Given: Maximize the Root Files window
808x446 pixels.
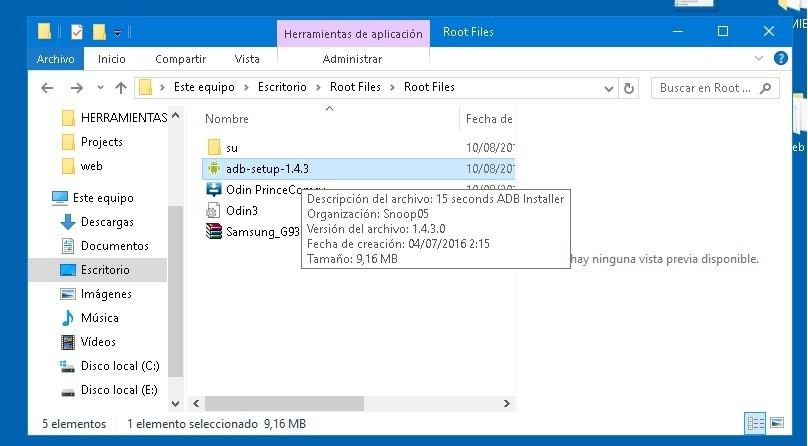Looking at the screenshot, I should click(x=723, y=31).
